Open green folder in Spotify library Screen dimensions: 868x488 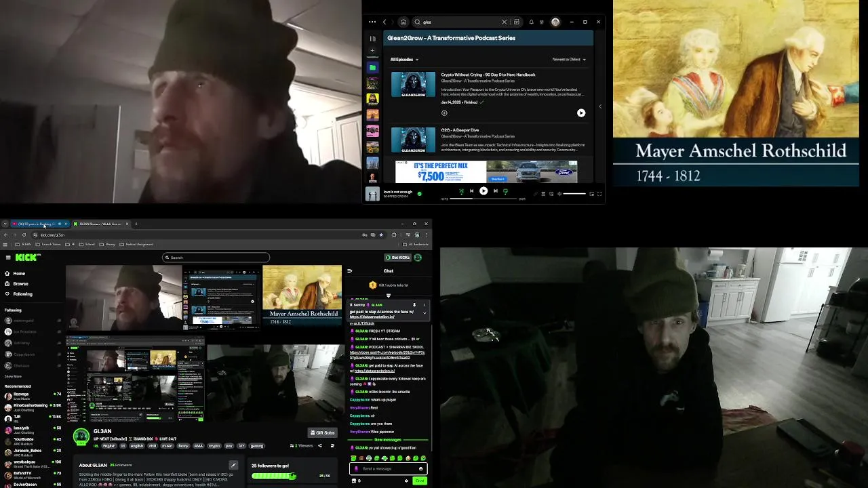372,67
